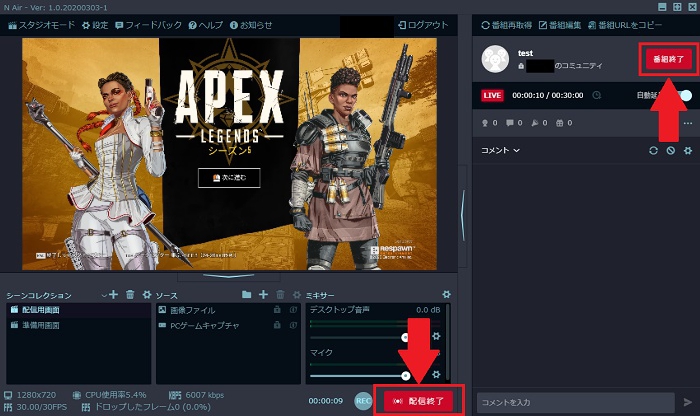Open ヘルプ menu
Viewport: 700px width, 416px height.
click(x=205, y=25)
